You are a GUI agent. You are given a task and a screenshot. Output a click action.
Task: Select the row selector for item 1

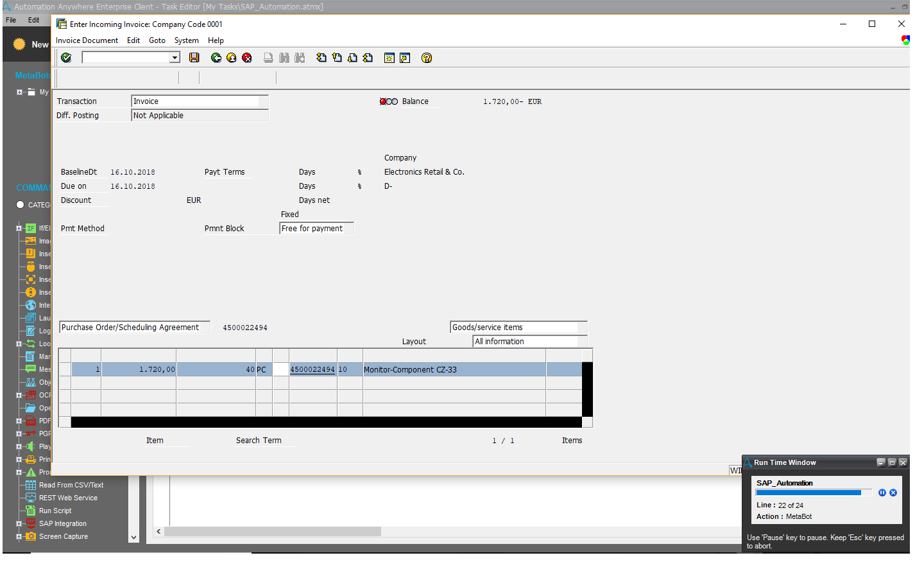point(65,369)
